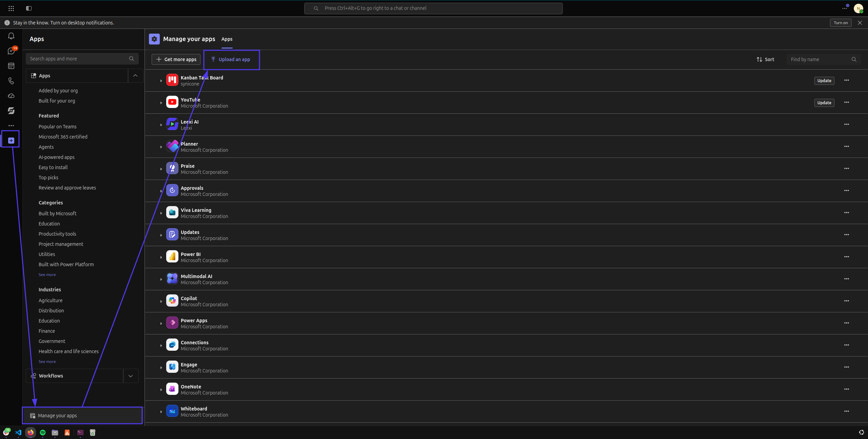The image size is (868, 439).
Task: Open more options for Engage row
Action: (846, 367)
